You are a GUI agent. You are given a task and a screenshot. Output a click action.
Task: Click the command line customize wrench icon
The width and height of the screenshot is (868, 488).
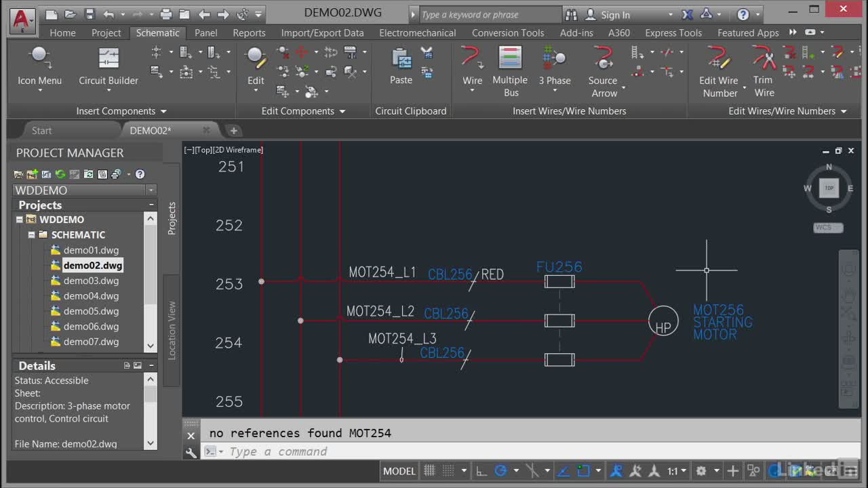point(191,452)
